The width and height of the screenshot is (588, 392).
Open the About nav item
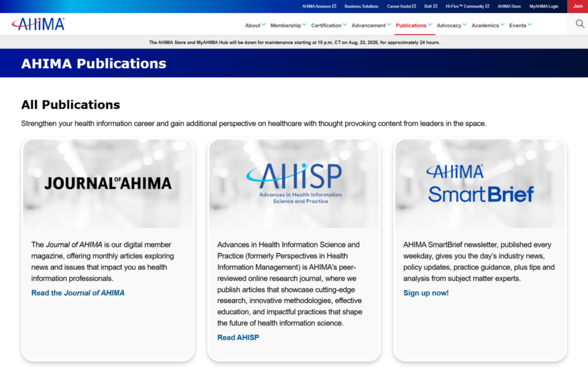253,25
